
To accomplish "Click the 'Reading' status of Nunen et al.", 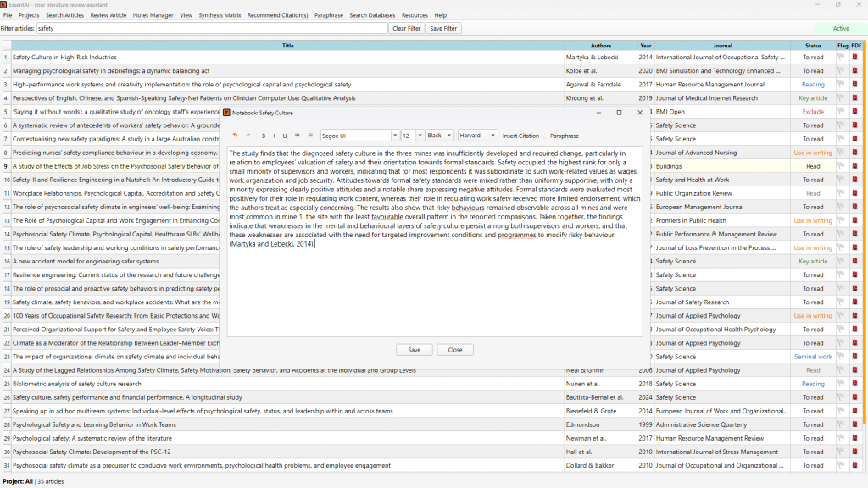I will (813, 384).
